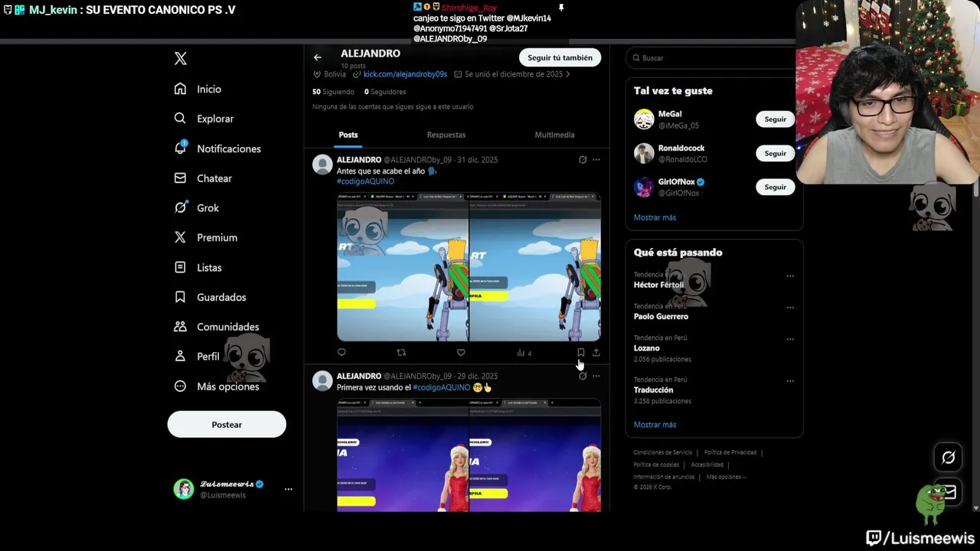This screenshot has height=551, width=980.
Task: Open the Lozano trend
Action: 646,348
